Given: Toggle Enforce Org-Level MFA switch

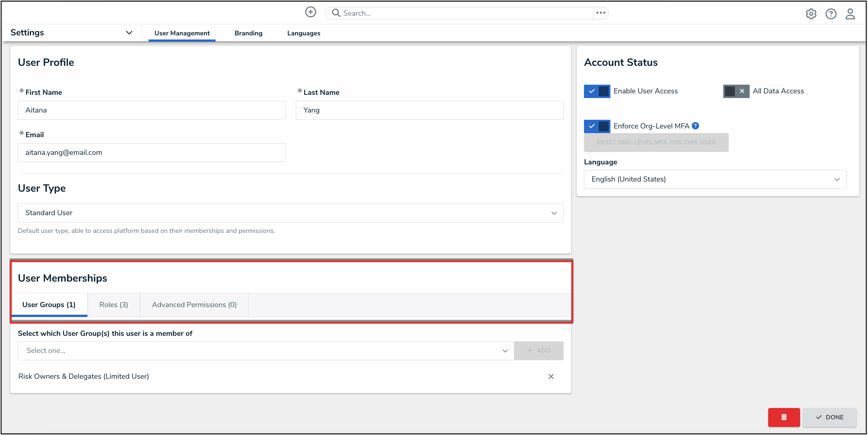Looking at the screenshot, I should [x=597, y=126].
